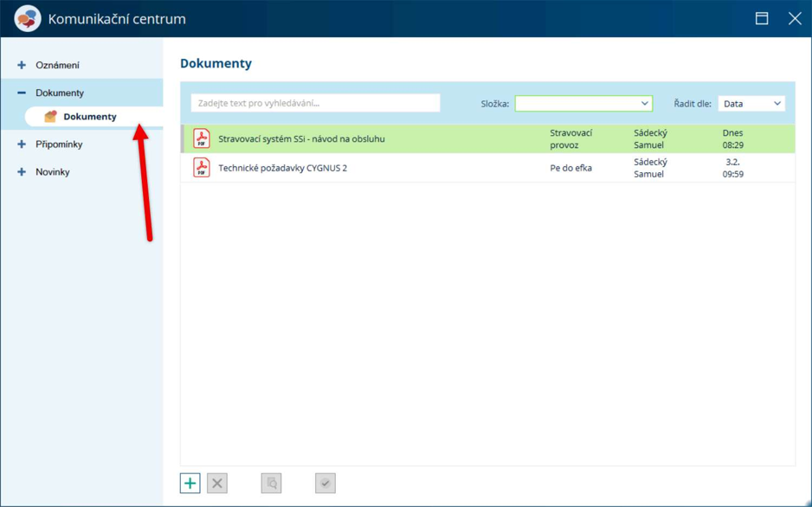Screen dimensions: 812x507
Task: Add a new document with plus button
Action: click(190, 483)
